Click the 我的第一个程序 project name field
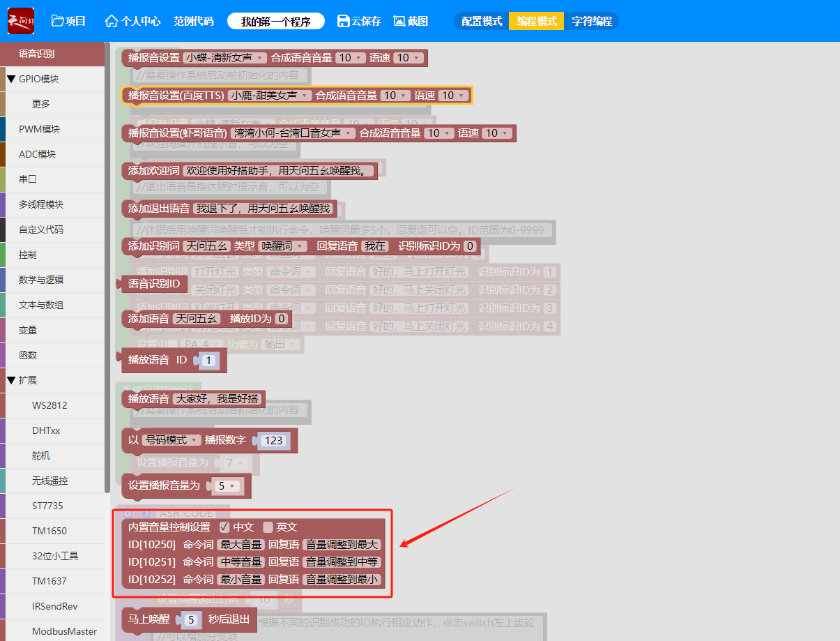840x641 pixels. click(x=276, y=21)
